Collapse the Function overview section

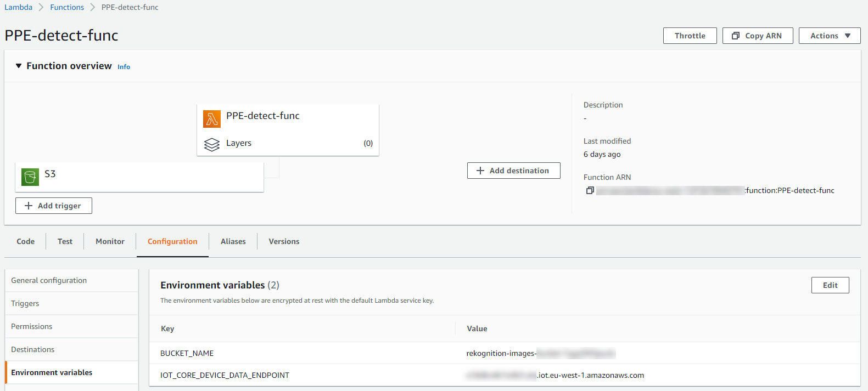(x=19, y=66)
